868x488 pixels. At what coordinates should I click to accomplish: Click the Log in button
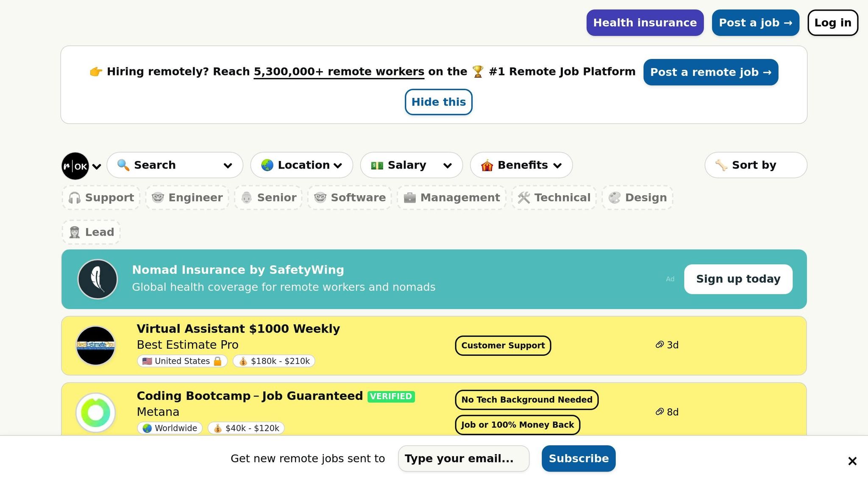[x=832, y=23]
